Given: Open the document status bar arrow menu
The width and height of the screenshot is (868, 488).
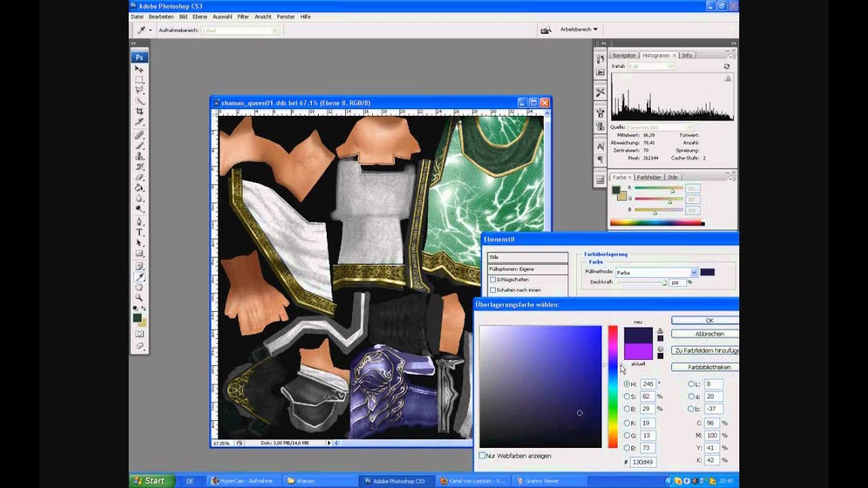Looking at the screenshot, I should tap(330, 443).
